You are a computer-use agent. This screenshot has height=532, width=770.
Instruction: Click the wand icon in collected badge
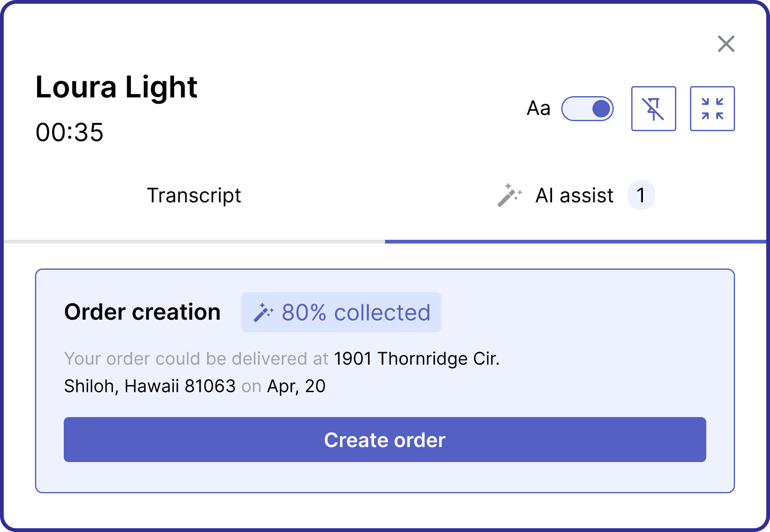263,312
